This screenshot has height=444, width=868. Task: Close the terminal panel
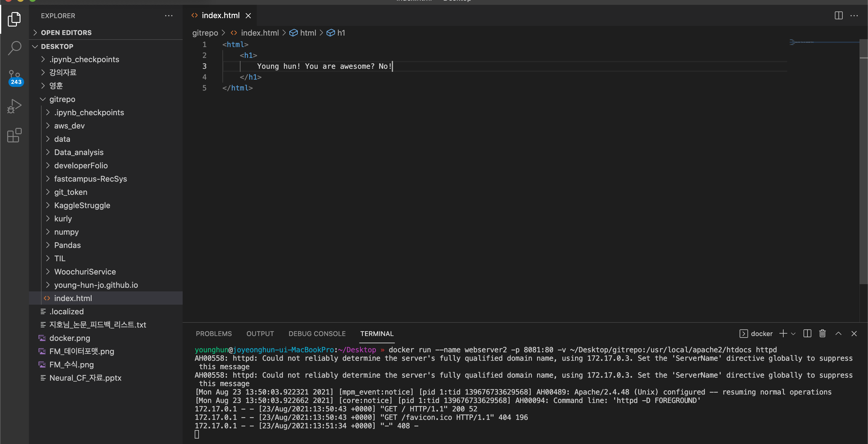pos(854,333)
